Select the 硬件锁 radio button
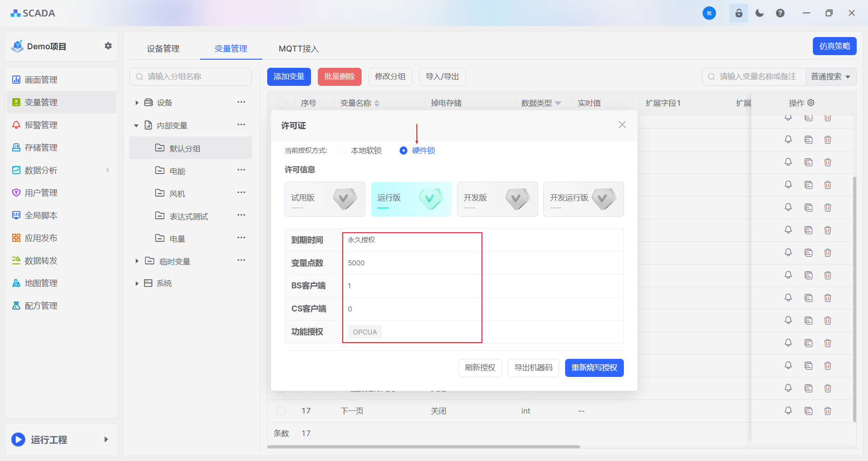 pos(403,151)
